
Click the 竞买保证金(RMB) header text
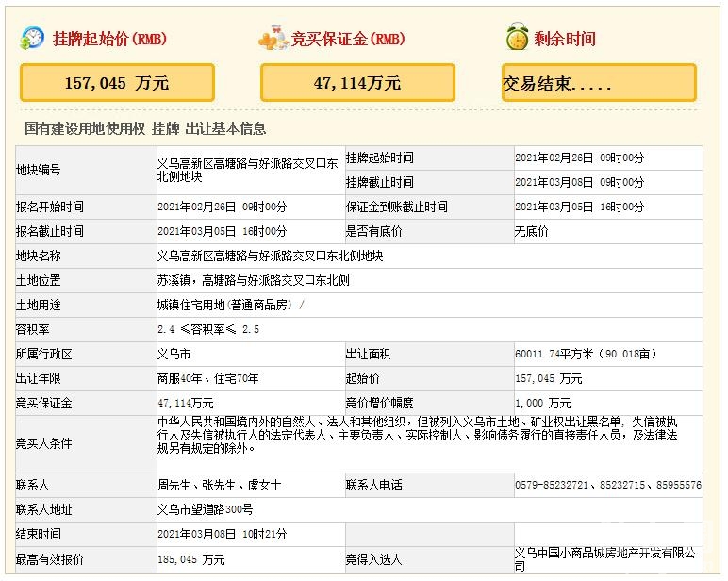[348, 39]
